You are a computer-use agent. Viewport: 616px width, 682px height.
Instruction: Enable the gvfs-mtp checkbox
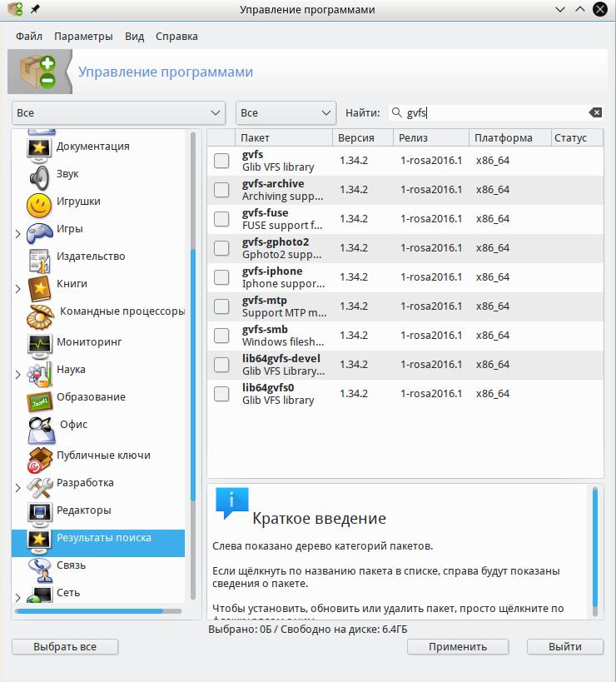tap(221, 306)
